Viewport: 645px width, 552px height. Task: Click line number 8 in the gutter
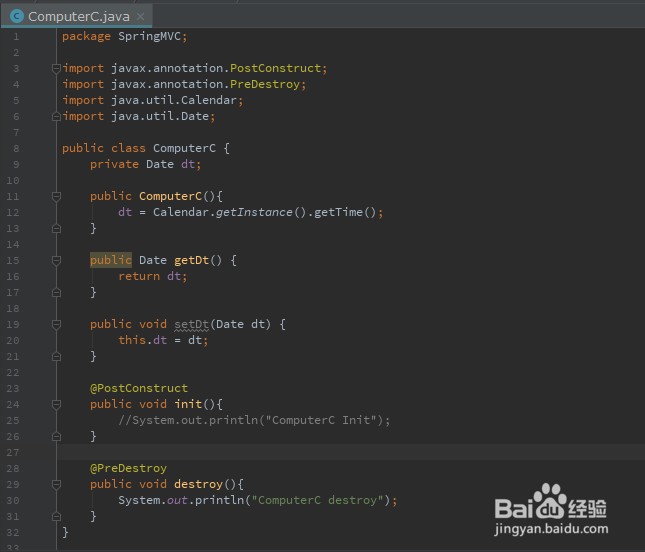(16, 148)
